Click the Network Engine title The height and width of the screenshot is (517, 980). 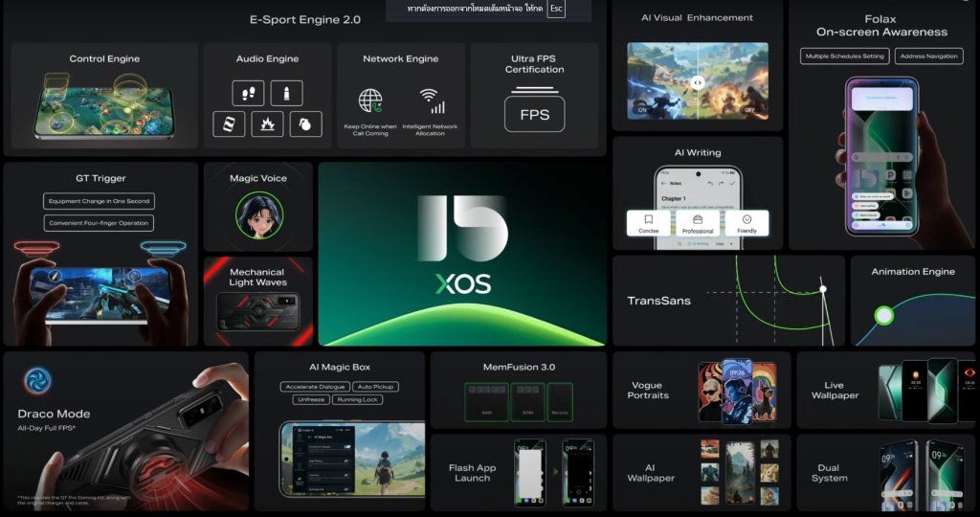tap(401, 58)
